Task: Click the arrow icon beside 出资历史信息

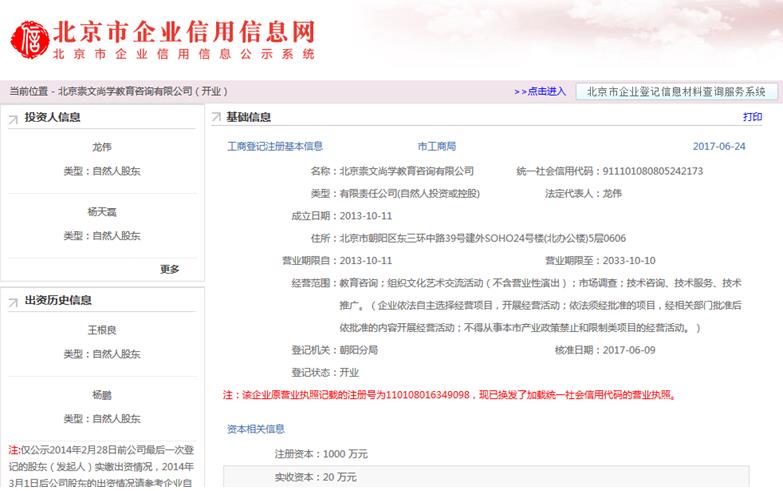Action: coord(13,302)
